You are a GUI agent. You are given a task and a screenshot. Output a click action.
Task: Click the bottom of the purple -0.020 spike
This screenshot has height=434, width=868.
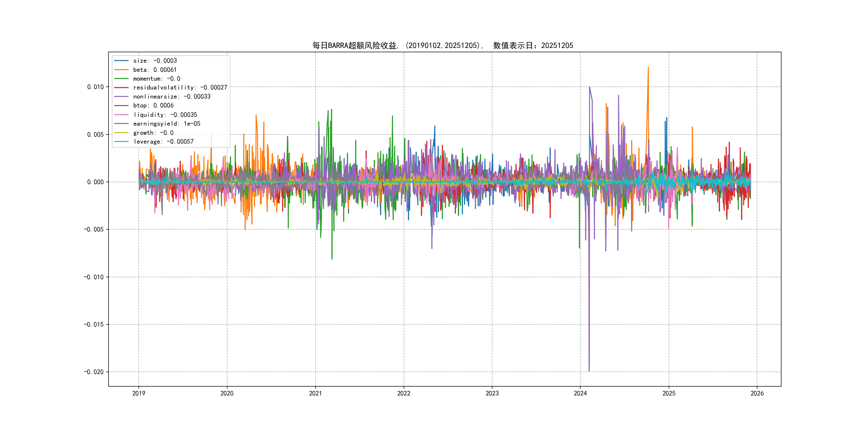pos(589,371)
